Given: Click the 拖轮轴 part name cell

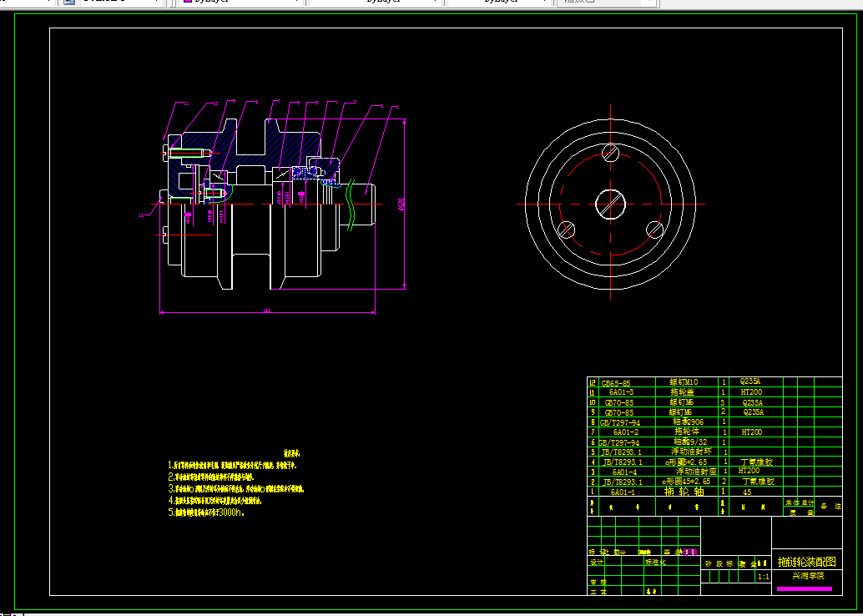Looking at the screenshot, I should tap(684, 492).
